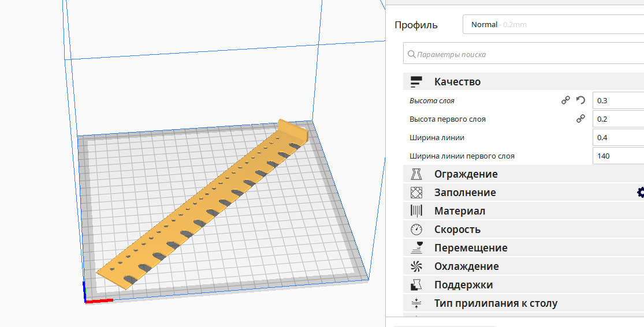
Task: Click the link icon beside Высота первого слоя
Action: (x=581, y=119)
